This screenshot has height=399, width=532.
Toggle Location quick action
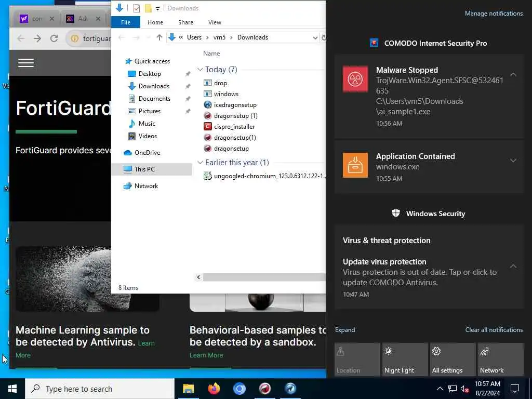coord(357,360)
